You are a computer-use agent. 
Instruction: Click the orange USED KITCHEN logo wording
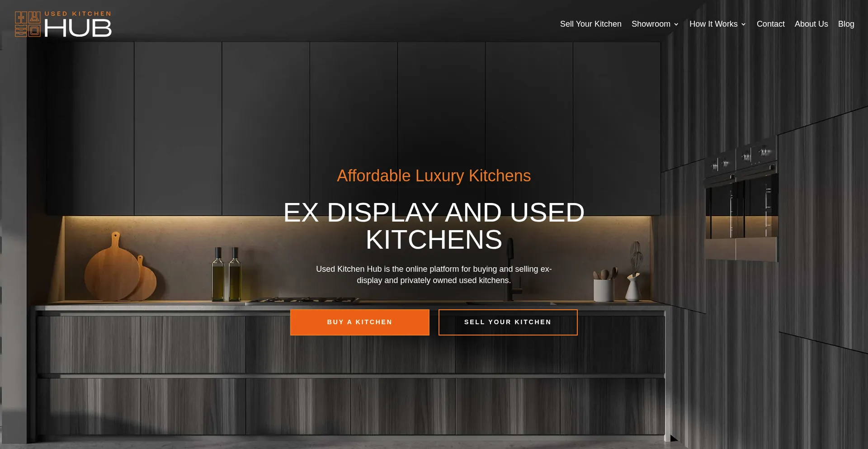click(x=78, y=14)
